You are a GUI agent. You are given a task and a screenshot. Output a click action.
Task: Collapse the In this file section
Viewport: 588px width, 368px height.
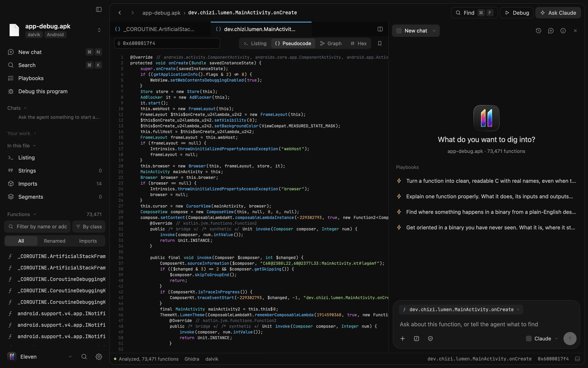tap(21, 146)
